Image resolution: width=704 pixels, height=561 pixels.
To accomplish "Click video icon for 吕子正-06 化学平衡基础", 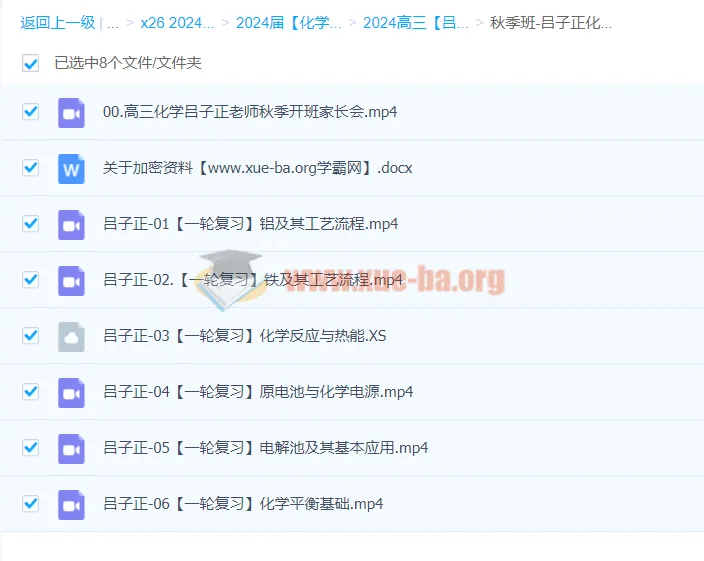I will (71, 504).
